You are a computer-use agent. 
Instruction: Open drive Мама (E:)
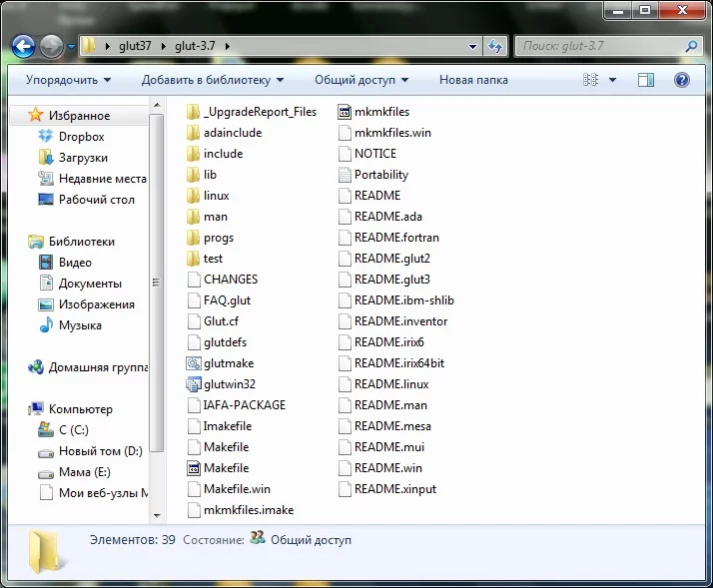pos(85,472)
